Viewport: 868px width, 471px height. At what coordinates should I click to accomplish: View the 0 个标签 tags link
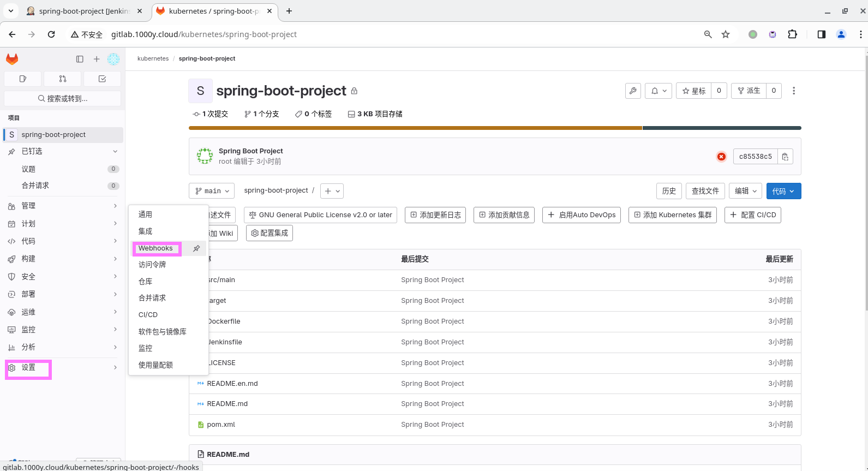click(313, 114)
